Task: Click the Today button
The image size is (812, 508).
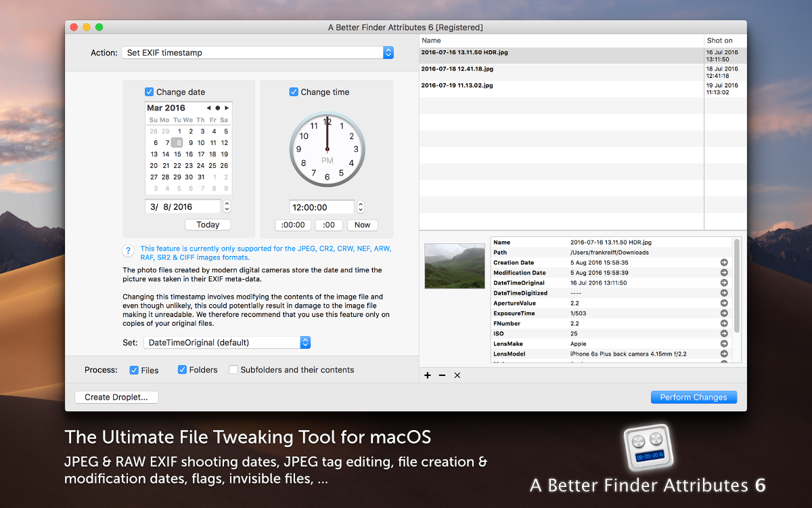Action: pos(208,225)
